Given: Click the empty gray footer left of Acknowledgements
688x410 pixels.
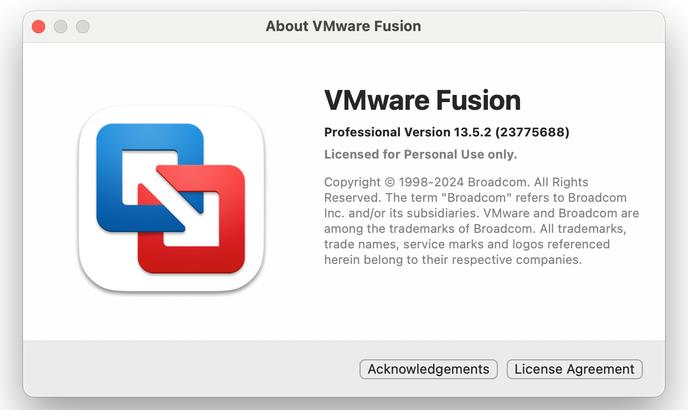Looking at the screenshot, I should (x=190, y=369).
